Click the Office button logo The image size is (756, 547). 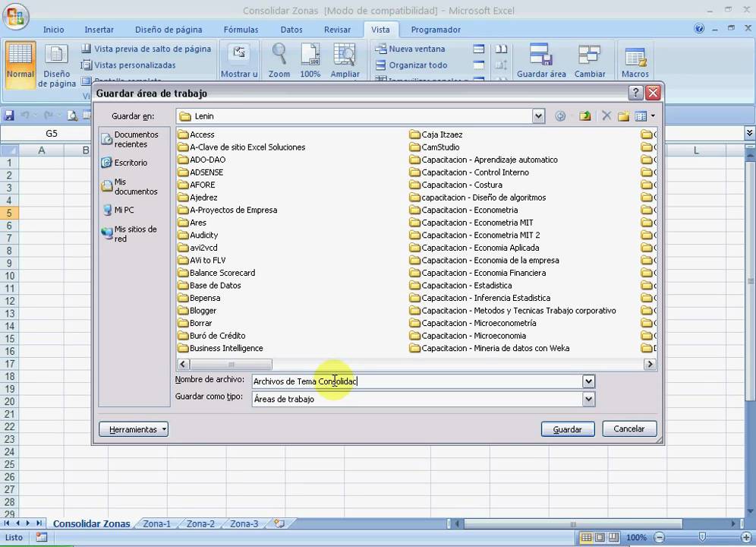tap(15, 16)
